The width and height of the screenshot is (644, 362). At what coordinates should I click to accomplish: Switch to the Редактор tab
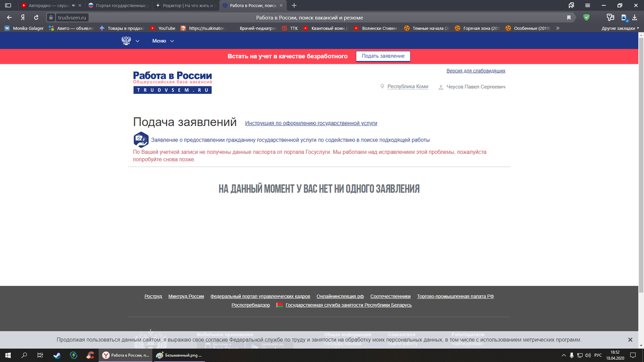point(185,5)
